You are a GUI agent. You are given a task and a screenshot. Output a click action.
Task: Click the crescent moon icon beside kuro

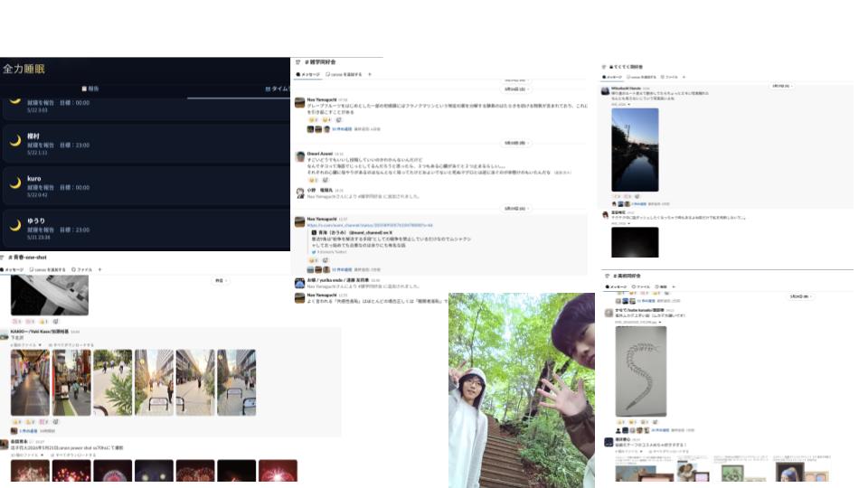[x=15, y=183]
